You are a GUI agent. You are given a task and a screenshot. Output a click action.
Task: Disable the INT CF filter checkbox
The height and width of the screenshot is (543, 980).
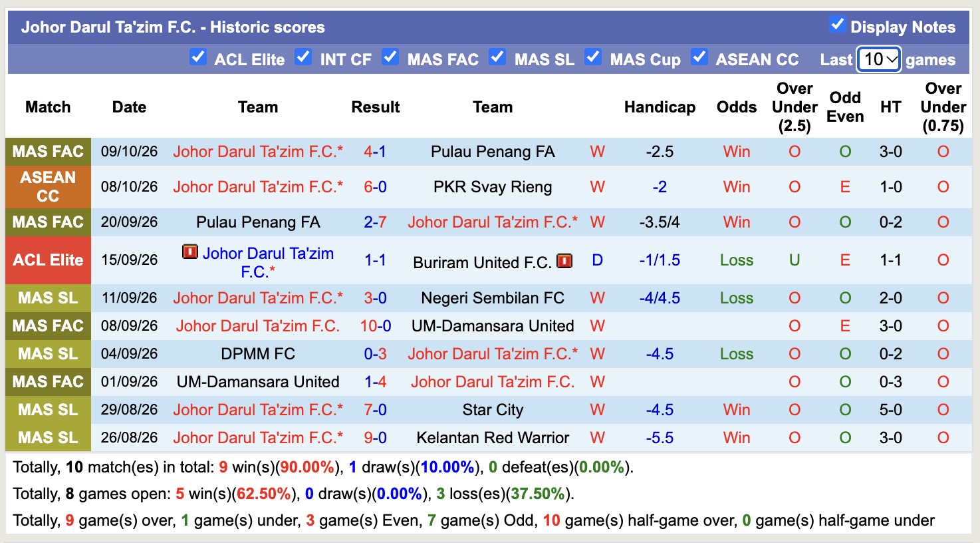303,57
